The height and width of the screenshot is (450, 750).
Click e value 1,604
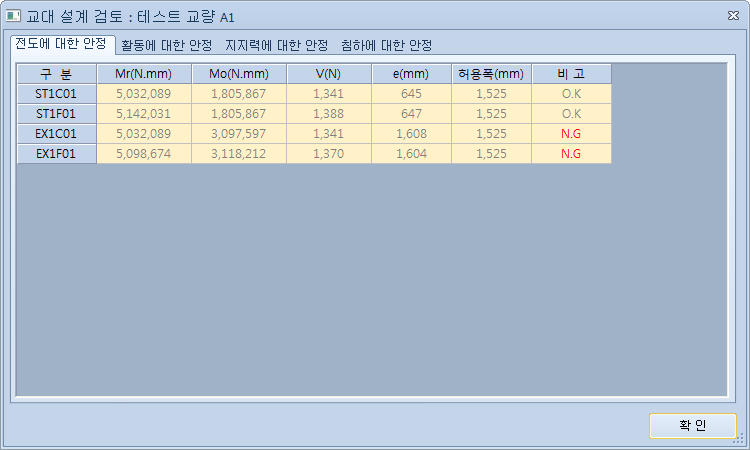coord(411,154)
